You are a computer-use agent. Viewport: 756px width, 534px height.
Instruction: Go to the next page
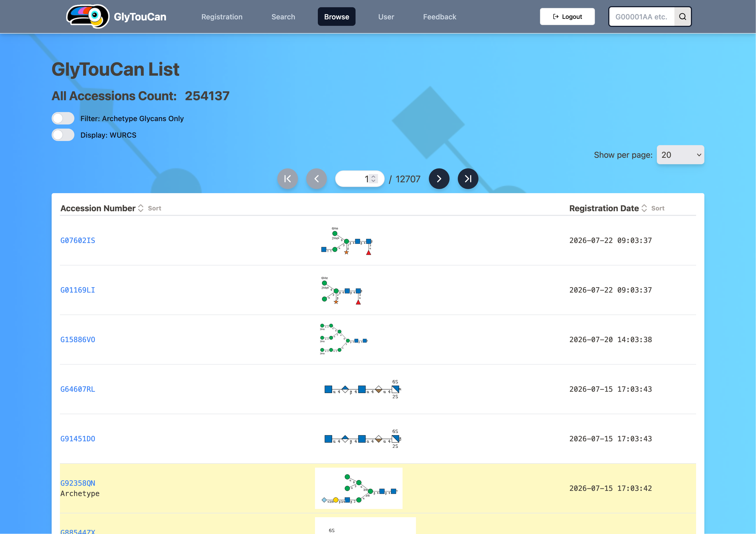point(439,179)
